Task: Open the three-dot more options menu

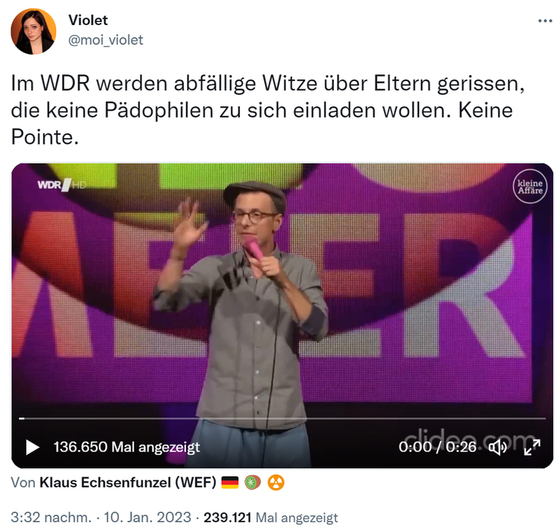Action: pos(545,21)
